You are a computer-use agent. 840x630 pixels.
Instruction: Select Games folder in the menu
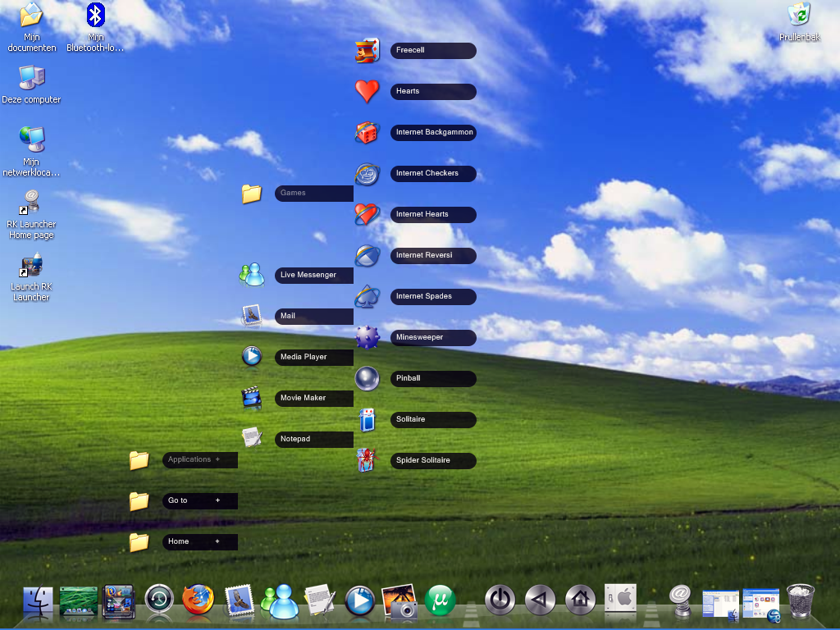tap(313, 194)
